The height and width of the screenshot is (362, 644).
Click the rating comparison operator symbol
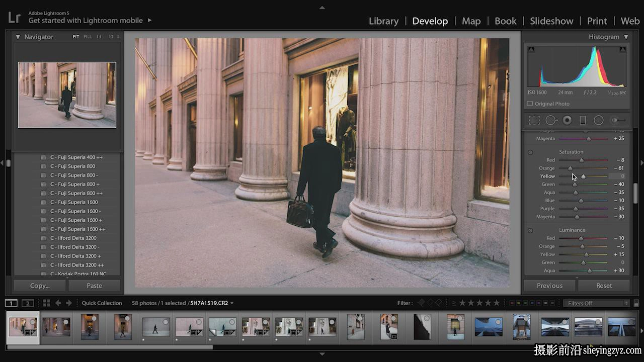[454, 303]
